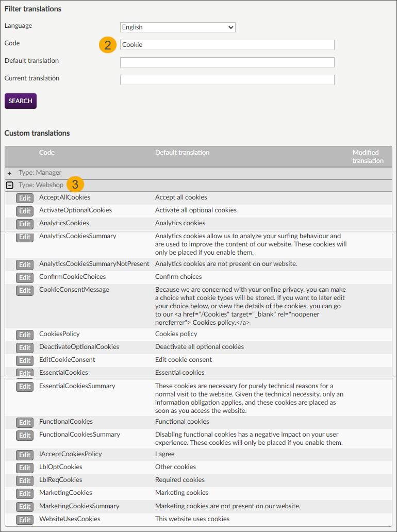This screenshot has width=397, height=532.
Task: Edit the ActivateOptionalCookies translation
Action: [x=25, y=211]
